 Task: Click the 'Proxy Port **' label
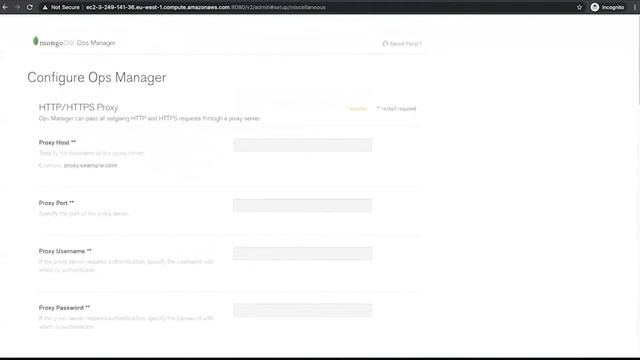56,203
